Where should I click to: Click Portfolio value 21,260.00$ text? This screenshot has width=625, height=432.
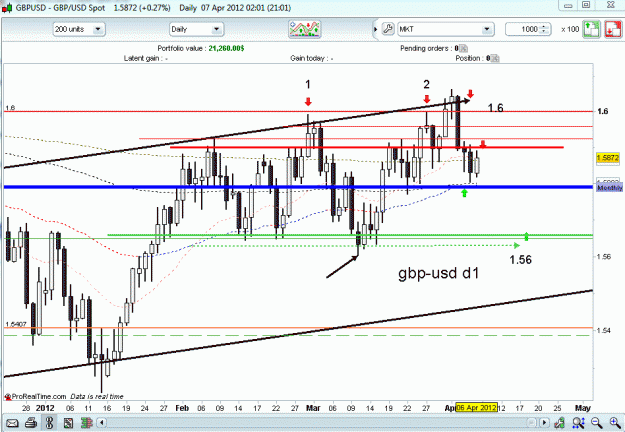pyautogui.click(x=200, y=48)
